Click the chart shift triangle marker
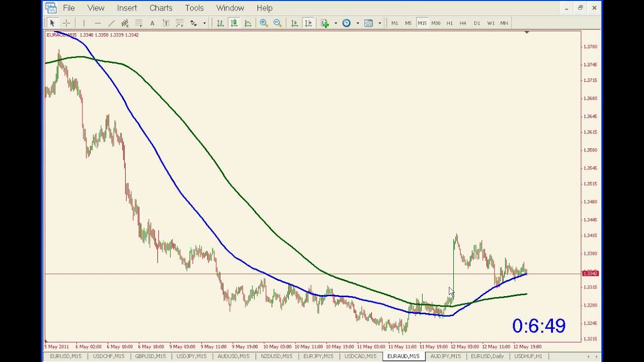The height and width of the screenshot is (362, 644). click(x=527, y=32)
